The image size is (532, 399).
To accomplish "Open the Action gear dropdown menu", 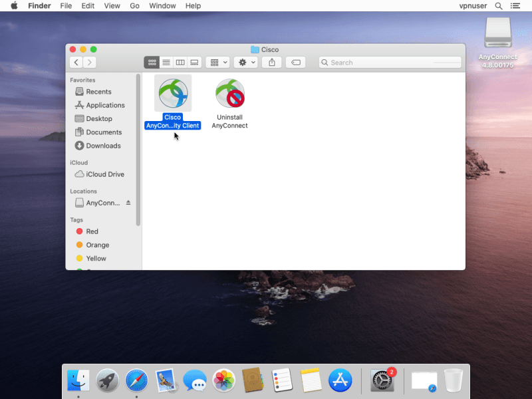I will click(x=245, y=62).
